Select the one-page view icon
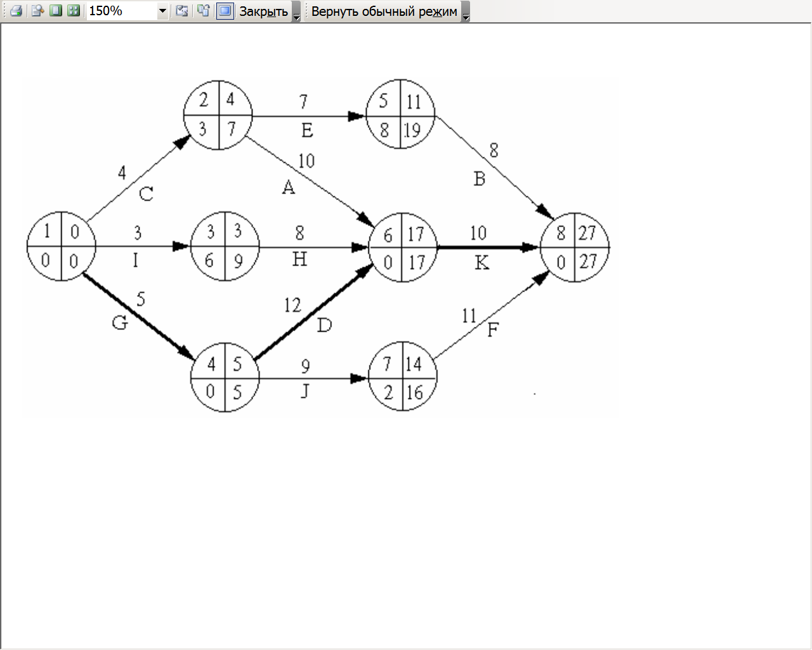The height and width of the screenshot is (650, 812). 56,11
